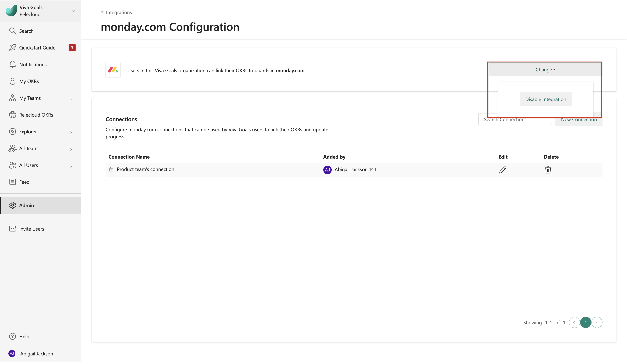Click the pencil edit icon for Product team's connection
The width and height of the screenshot is (627, 364).
[x=503, y=170]
